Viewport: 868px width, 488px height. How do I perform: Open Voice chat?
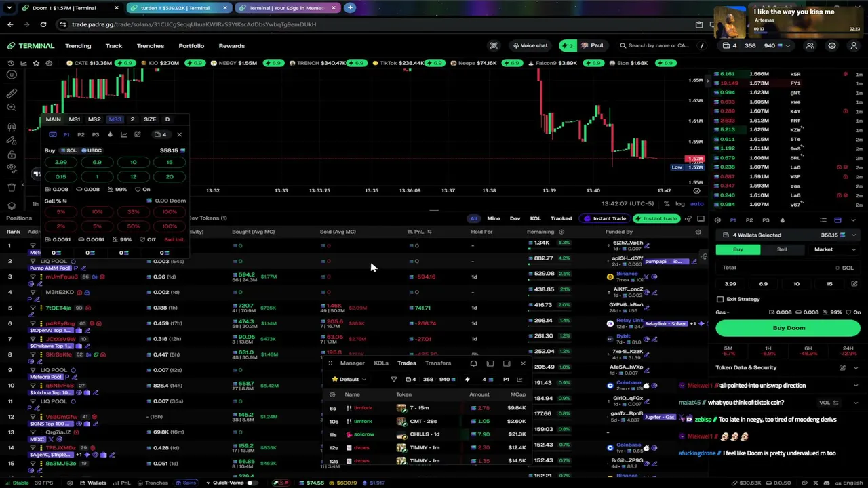(x=530, y=46)
